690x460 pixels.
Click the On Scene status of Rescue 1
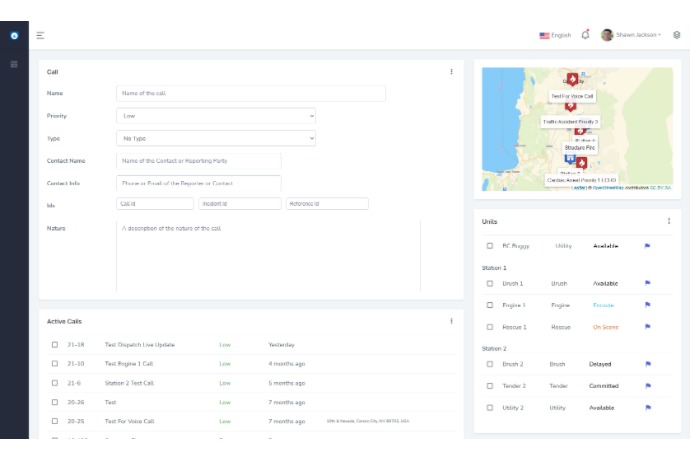coord(606,327)
